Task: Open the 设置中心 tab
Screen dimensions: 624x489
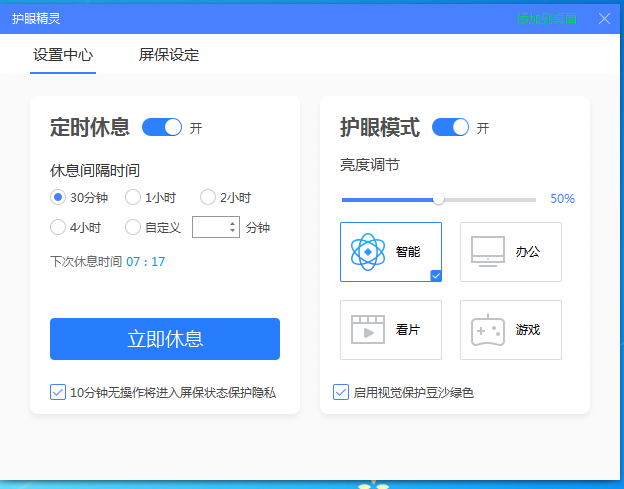Action: point(63,55)
